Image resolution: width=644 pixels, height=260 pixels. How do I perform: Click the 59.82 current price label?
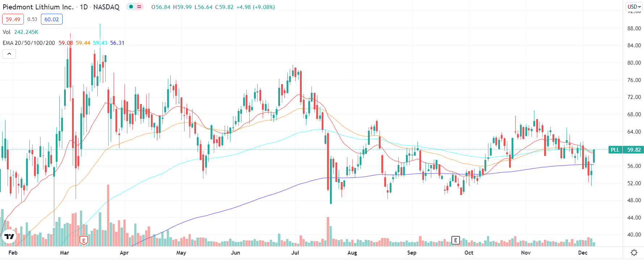(x=634, y=149)
